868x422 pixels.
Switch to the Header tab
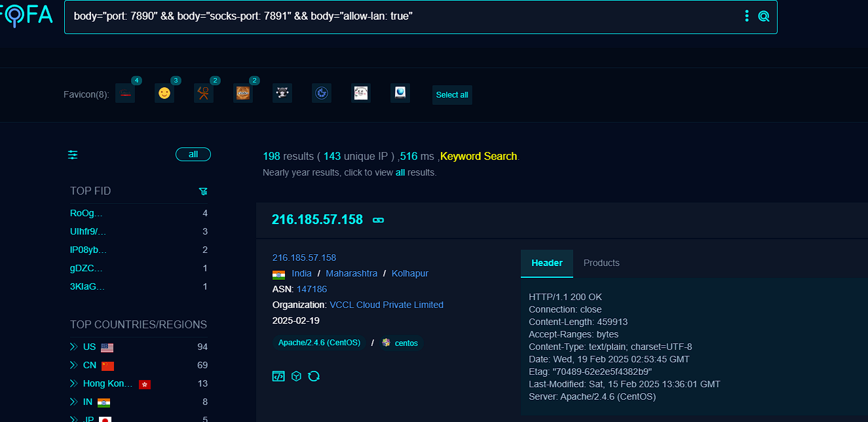click(x=546, y=263)
